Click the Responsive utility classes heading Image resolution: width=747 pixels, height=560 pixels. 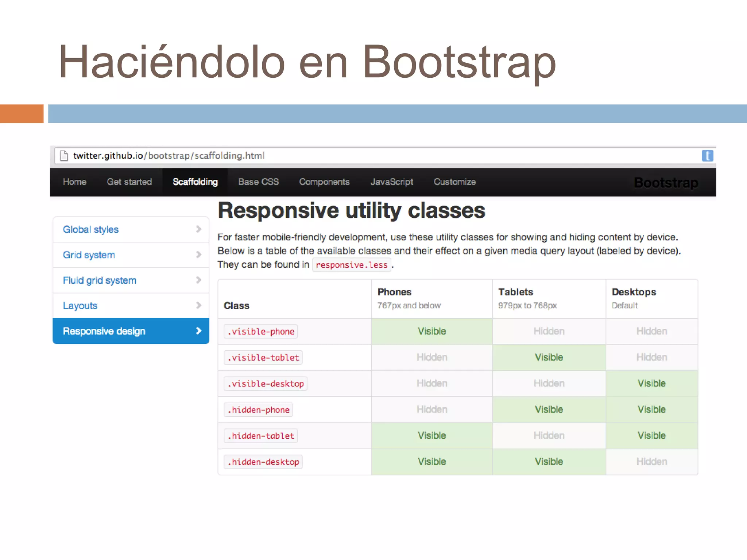pos(352,211)
